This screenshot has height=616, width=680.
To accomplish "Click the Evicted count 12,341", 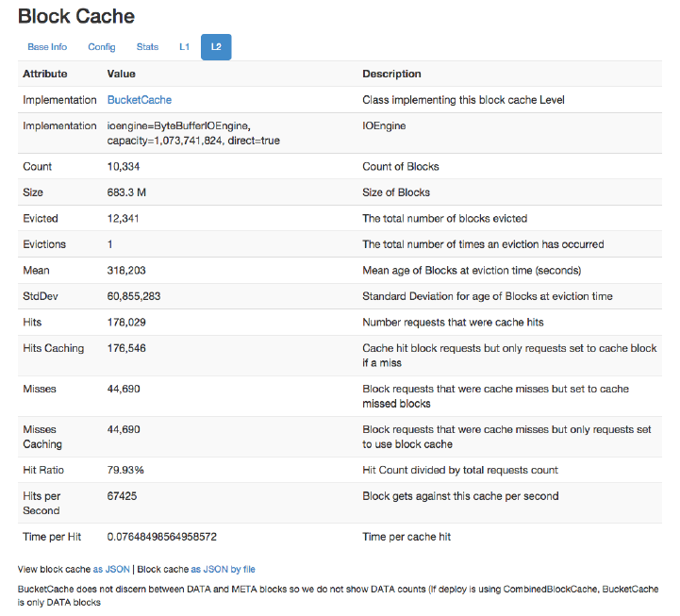I will point(126,218).
